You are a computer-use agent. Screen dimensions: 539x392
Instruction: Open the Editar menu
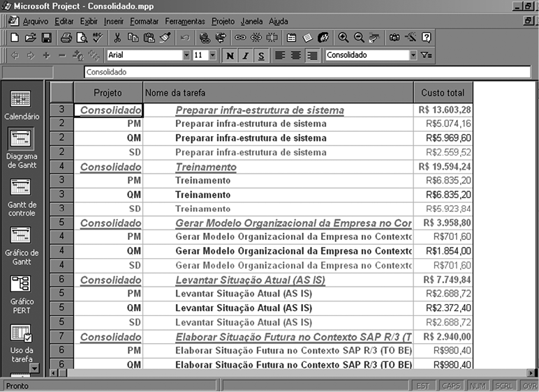[64, 22]
